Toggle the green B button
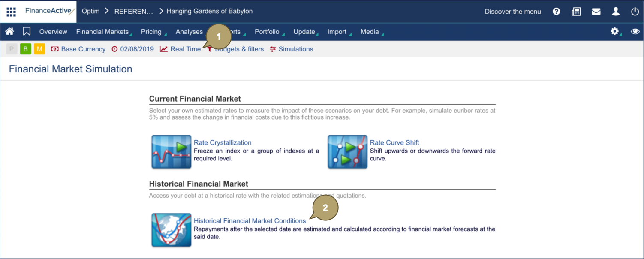 (25, 49)
